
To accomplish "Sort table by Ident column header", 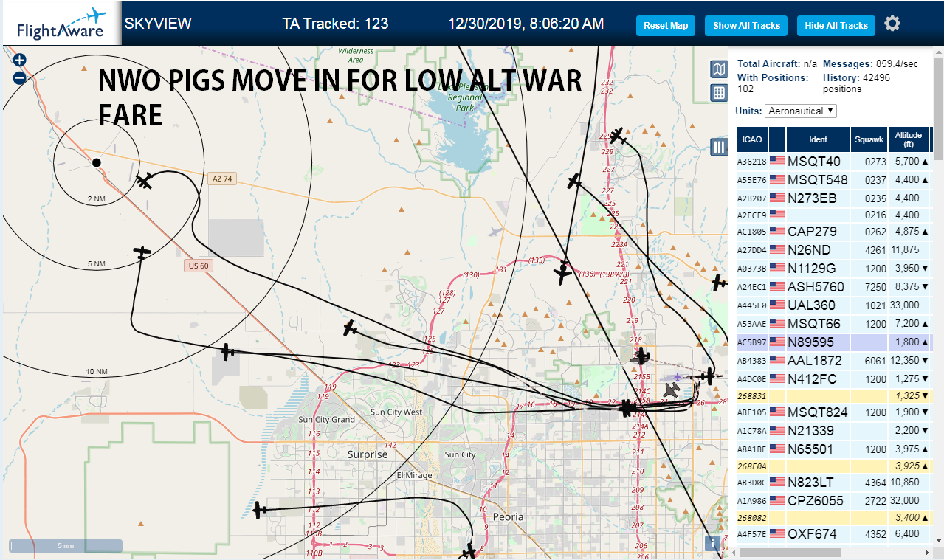I will (x=819, y=139).
